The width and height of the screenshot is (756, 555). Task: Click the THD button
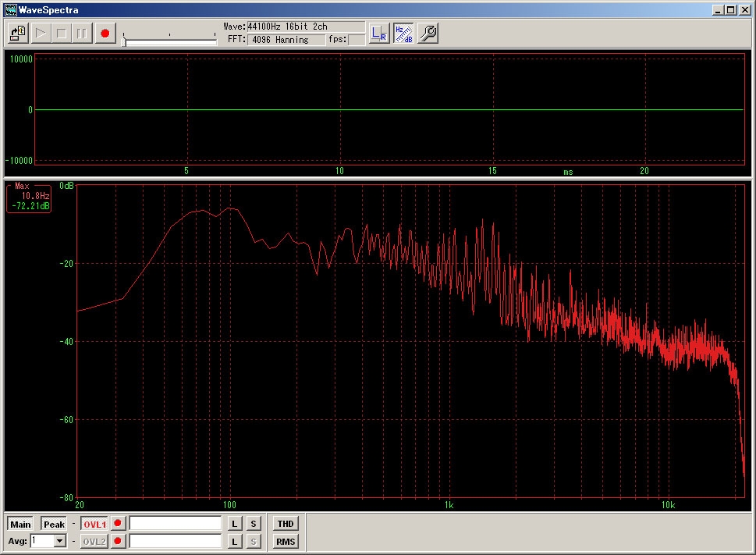coord(286,524)
